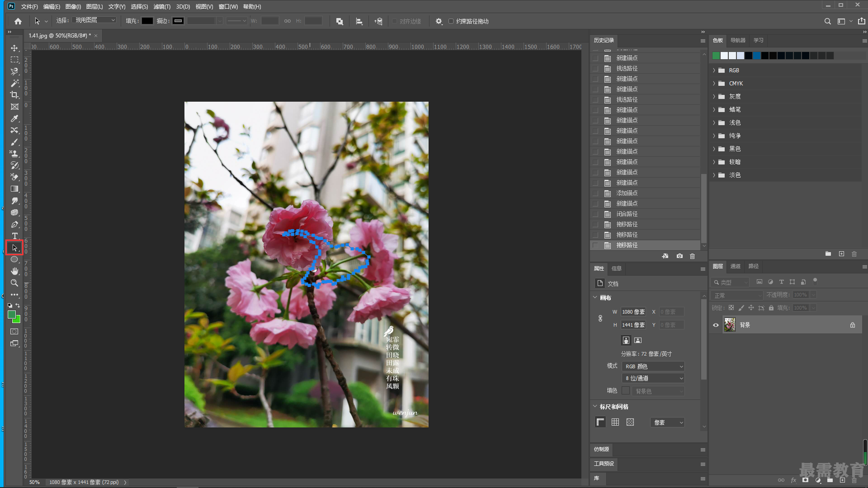Select the Frame tool
The image size is (868, 488).
(14, 107)
